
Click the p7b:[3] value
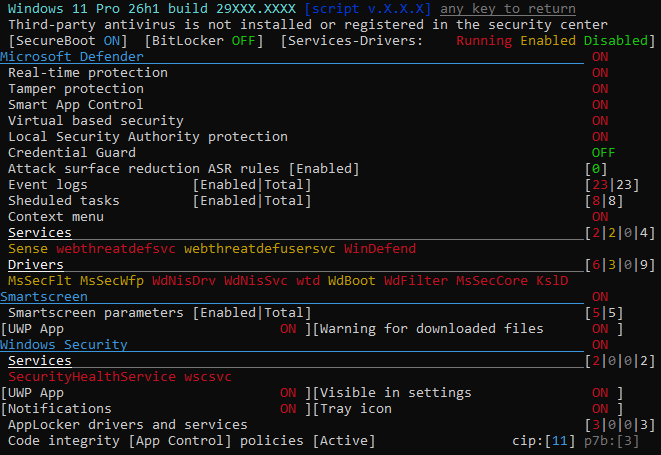(611, 441)
